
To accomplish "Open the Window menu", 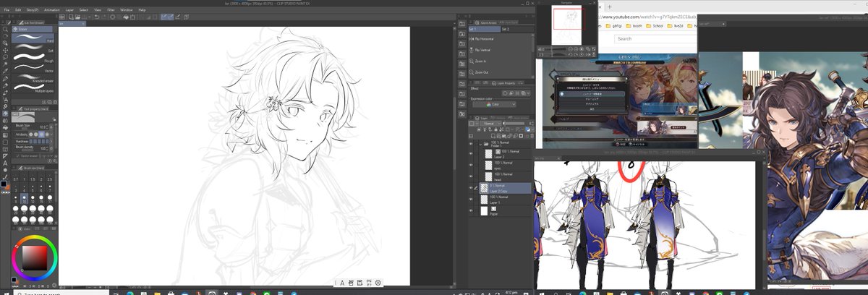I will click(x=127, y=10).
